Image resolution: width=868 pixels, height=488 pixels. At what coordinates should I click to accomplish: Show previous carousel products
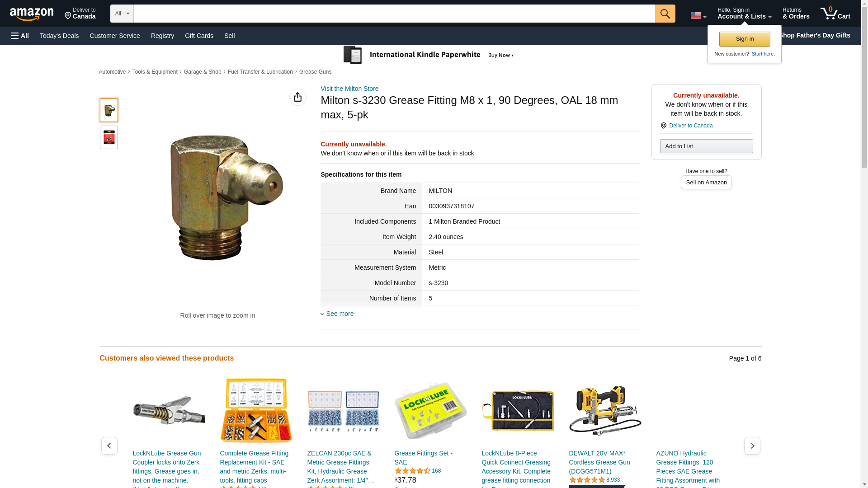point(109,446)
